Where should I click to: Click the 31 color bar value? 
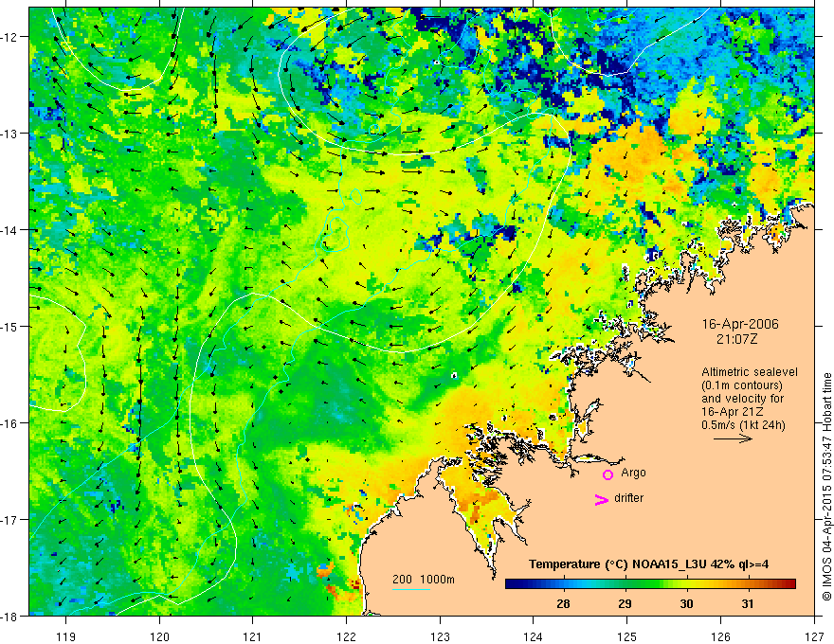click(x=748, y=603)
